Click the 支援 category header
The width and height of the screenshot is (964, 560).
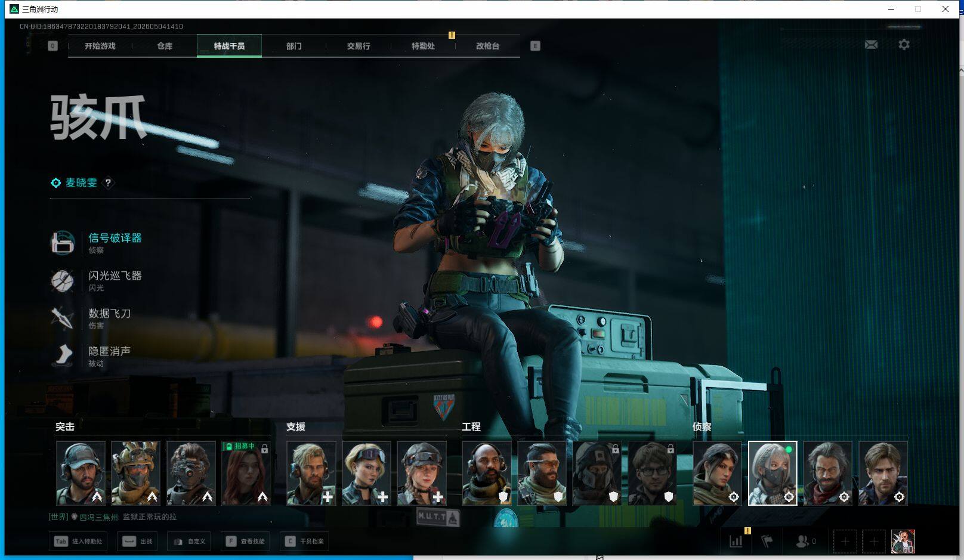point(296,427)
